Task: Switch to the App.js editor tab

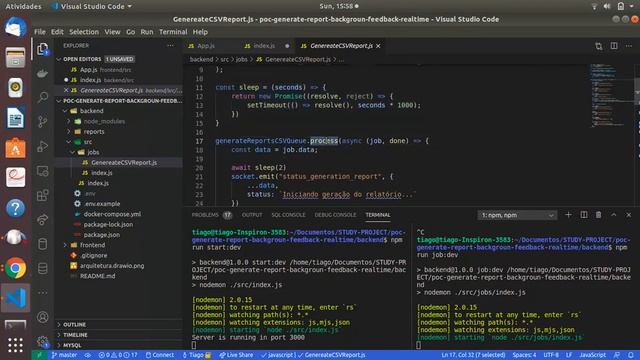Action: pos(206,46)
